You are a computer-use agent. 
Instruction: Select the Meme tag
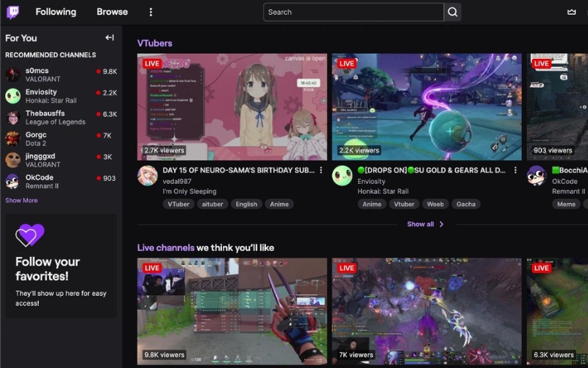click(x=566, y=205)
